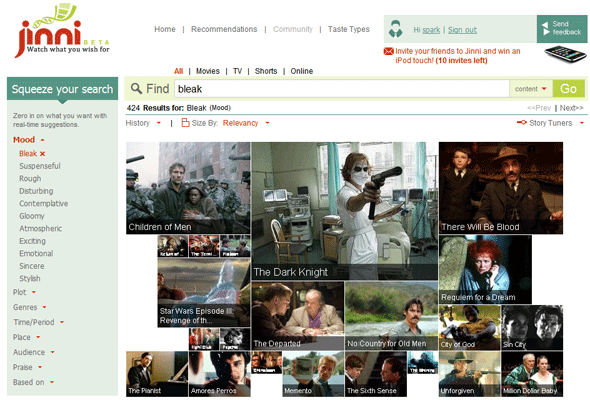Select the Suspenseful mood
Viewport: 590px width, 400px height.
(40, 166)
